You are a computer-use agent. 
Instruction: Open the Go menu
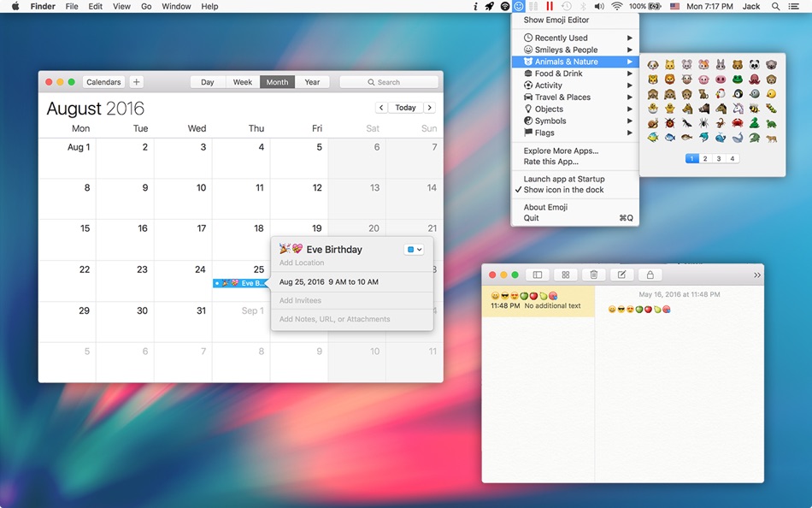[146, 6]
